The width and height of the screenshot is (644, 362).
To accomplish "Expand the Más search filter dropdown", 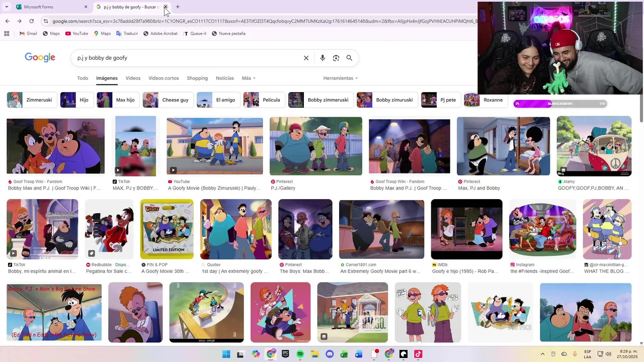I will (x=249, y=78).
